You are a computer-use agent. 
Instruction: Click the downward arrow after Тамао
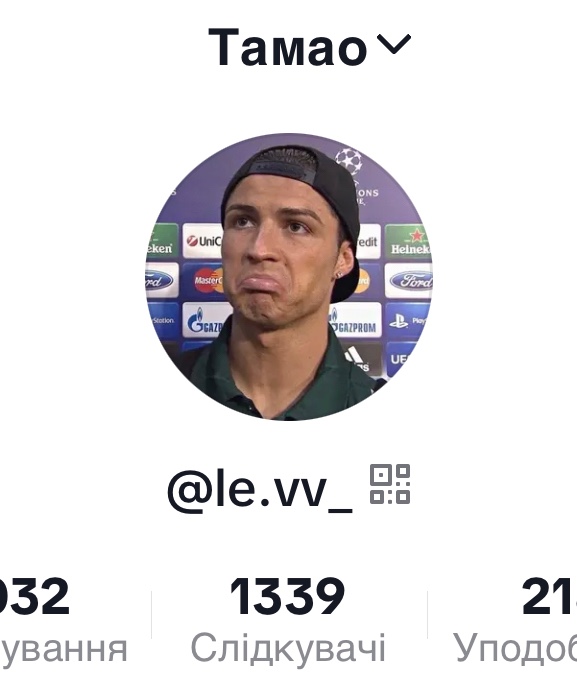coord(393,44)
